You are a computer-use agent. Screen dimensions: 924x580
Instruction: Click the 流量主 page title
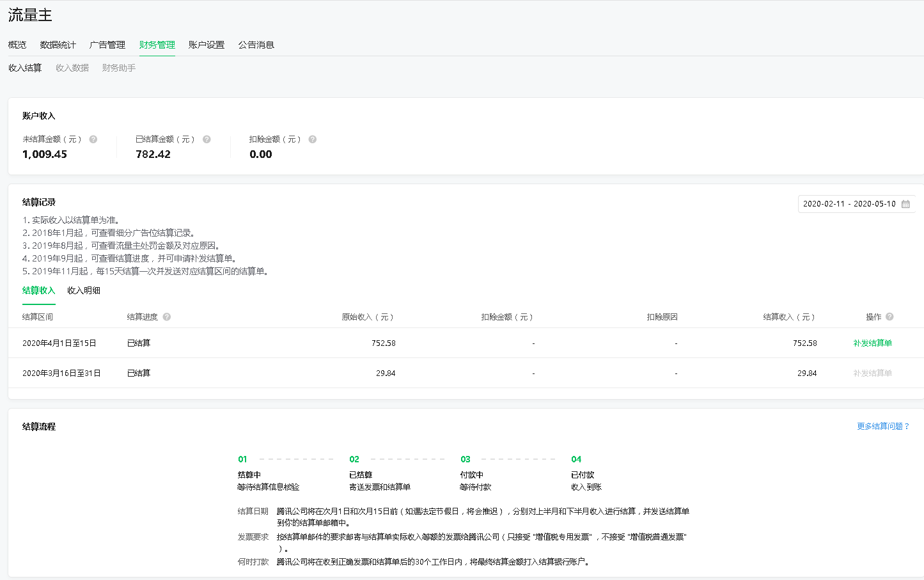(x=30, y=15)
